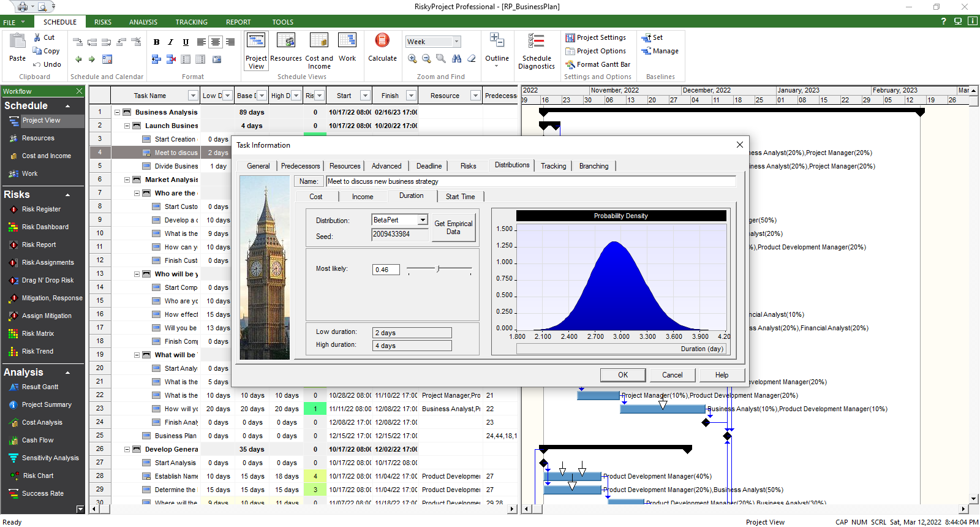Screen dimensions: 980x527
Task: Open the Distribution BetaPert dropdown
Action: click(x=423, y=220)
